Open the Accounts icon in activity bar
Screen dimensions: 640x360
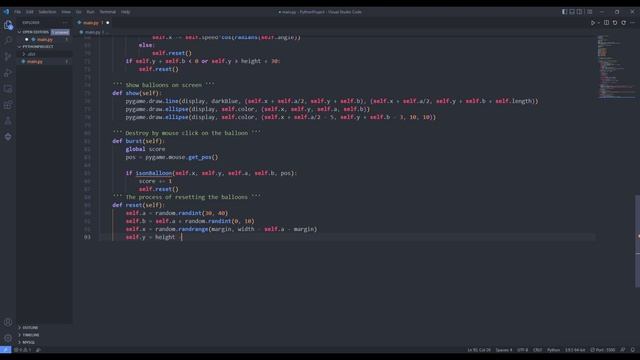pos(8,322)
